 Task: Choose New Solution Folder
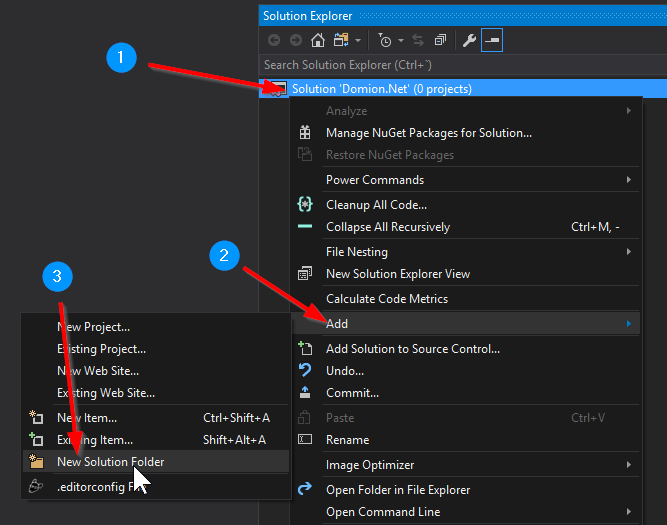[156, 462]
